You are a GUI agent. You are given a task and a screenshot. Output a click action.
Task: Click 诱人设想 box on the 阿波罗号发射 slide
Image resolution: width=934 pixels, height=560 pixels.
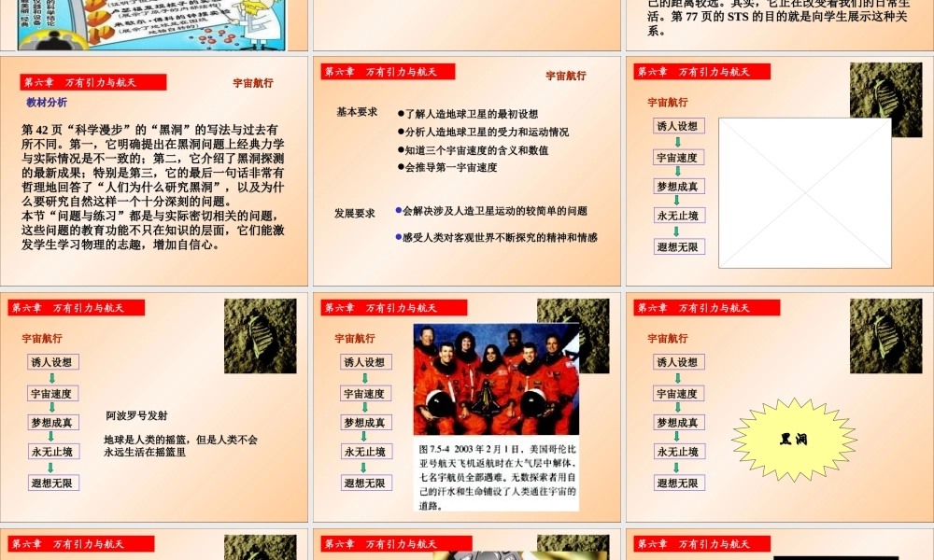point(51,362)
